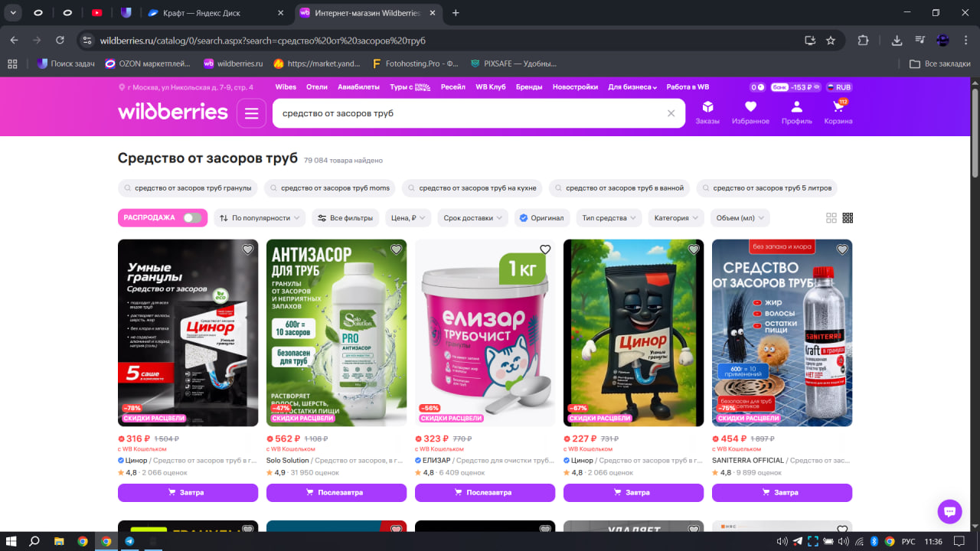980x551 pixels.
Task: Go to Ресейл section
Action: click(x=453, y=87)
